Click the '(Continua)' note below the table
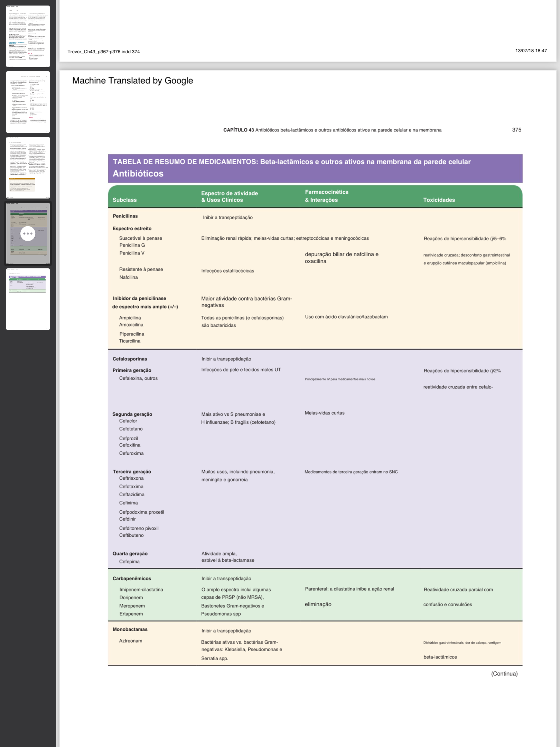Image resolution: width=560 pixels, height=747 pixels. 504,674
